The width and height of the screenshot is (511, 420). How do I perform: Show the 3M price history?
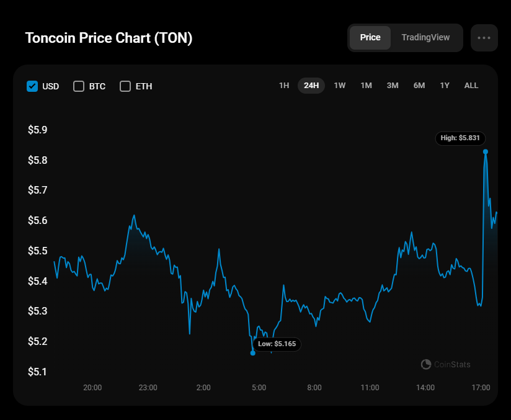pos(393,86)
